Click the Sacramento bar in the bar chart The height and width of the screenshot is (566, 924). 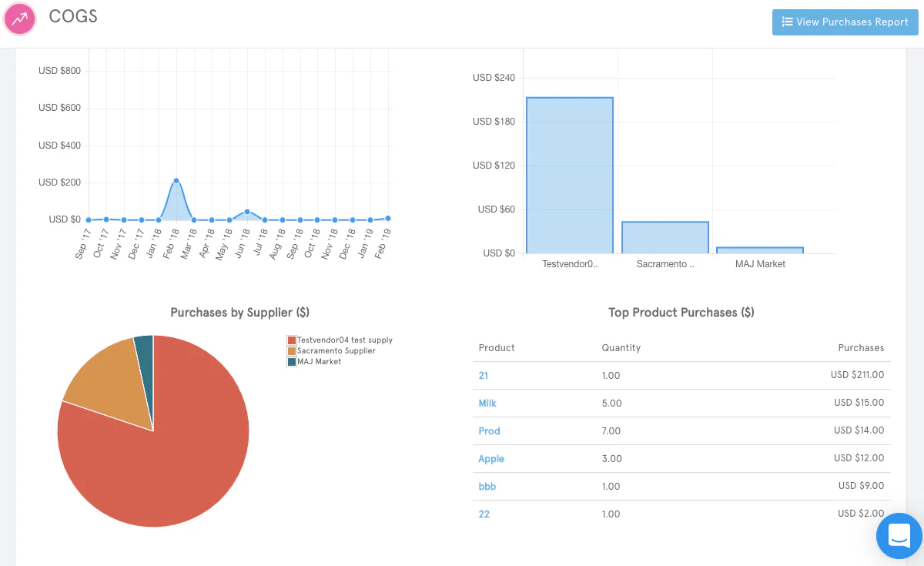(665, 237)
